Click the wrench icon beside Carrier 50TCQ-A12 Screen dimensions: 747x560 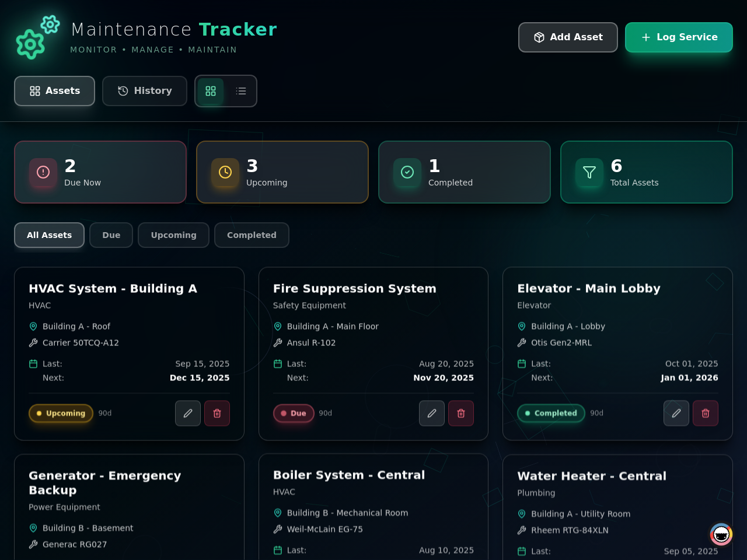(x=33, y=342)
